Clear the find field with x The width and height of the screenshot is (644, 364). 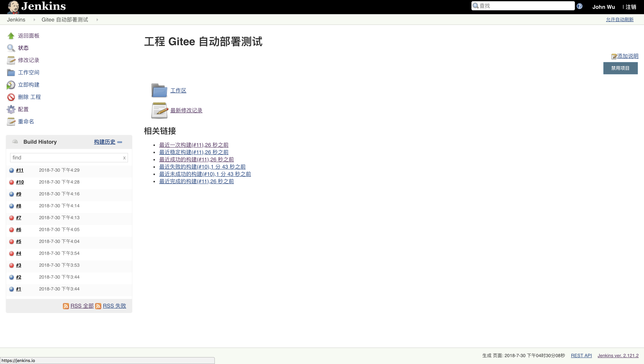[x=124, y=158]
